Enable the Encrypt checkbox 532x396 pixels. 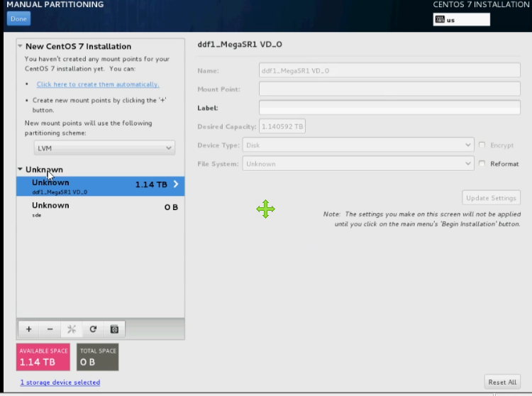pos(482,145)
